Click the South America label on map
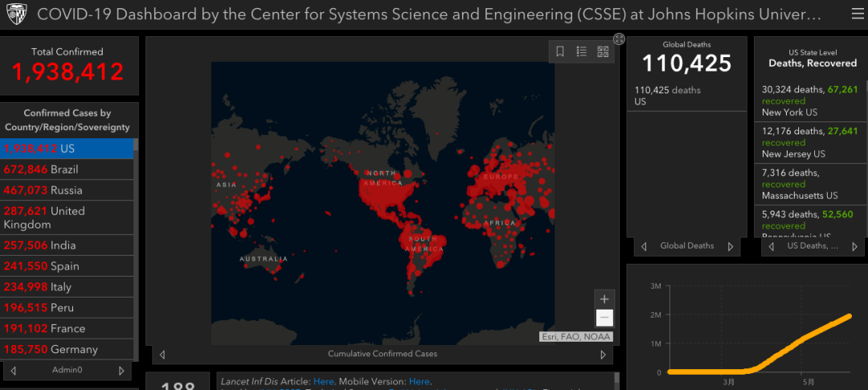The height and width of the screenshot is (390, 868). [x=424, y=244]
